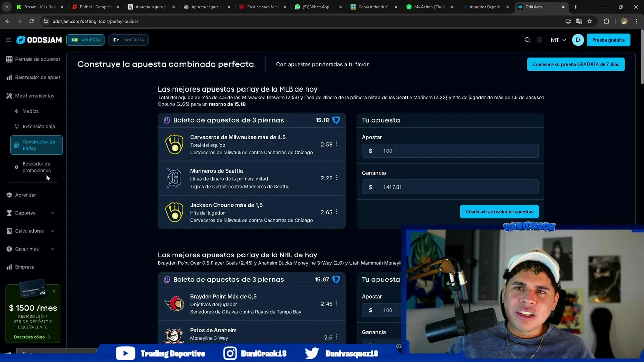
Task: Switch to Fantasía mode tab
Action: [x=129, y=40]
